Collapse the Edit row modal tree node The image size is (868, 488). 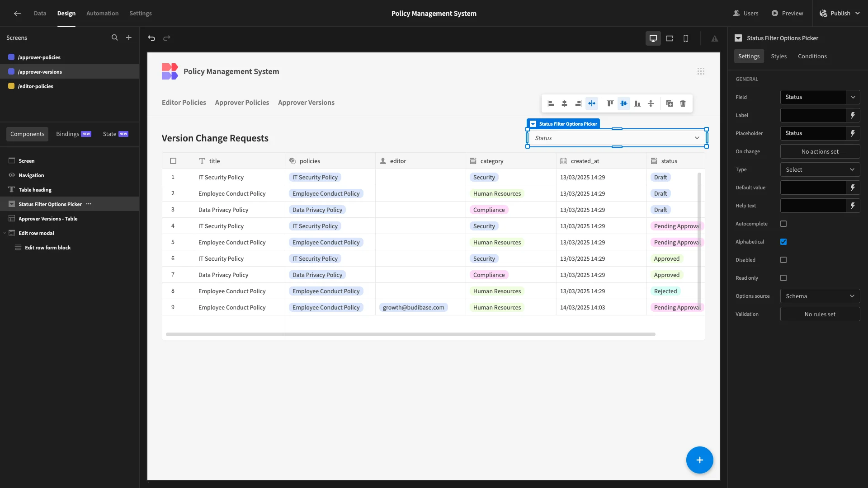(x=5, y=233)
